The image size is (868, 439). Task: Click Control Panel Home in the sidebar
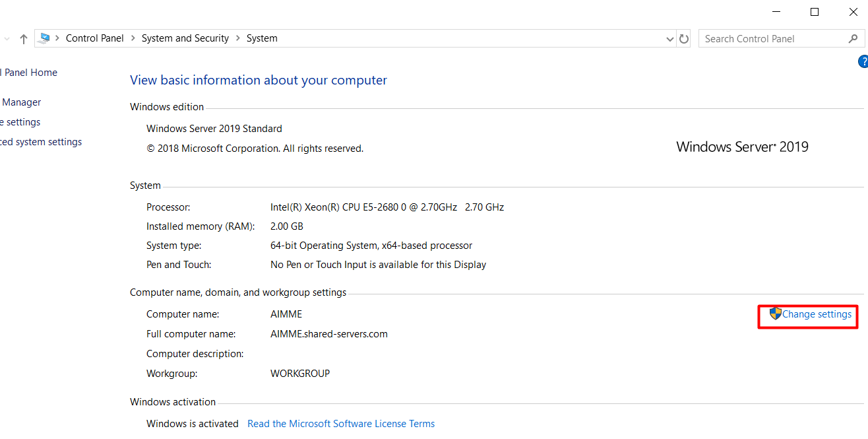29,72
